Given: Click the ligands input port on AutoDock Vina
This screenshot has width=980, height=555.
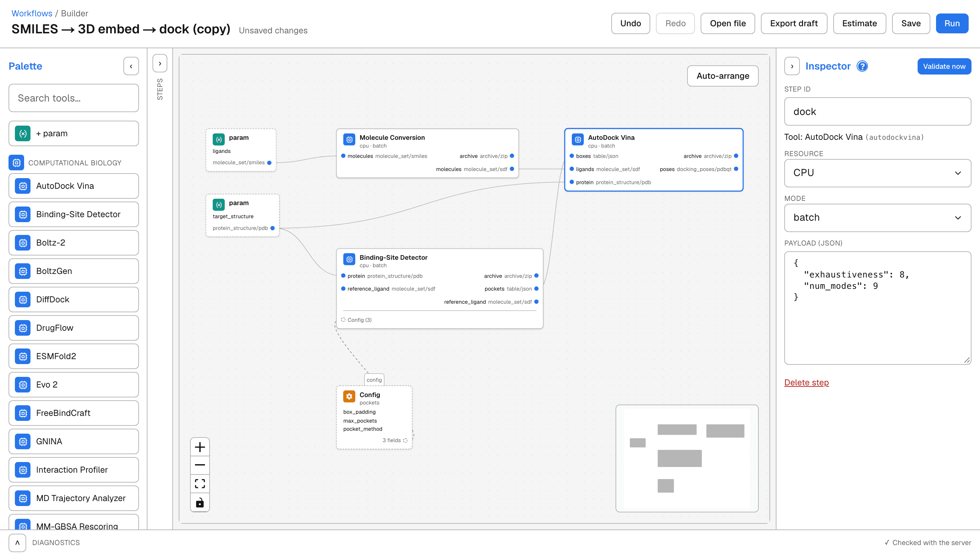Looking at the screenshot, I should click(x=572, y=169).
